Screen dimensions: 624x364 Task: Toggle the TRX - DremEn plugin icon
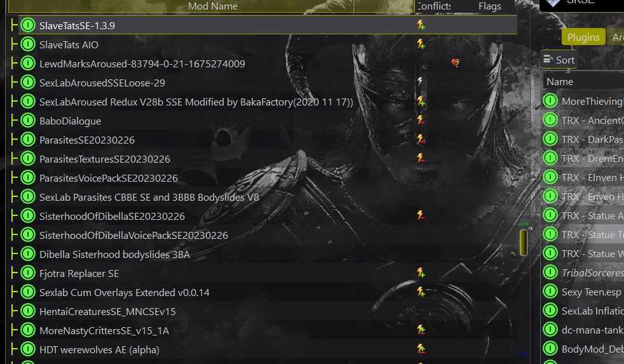[550, 158]
